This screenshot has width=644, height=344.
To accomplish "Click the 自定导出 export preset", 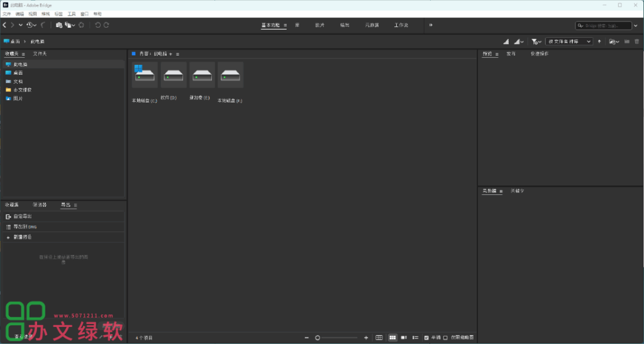I will 64,216.
